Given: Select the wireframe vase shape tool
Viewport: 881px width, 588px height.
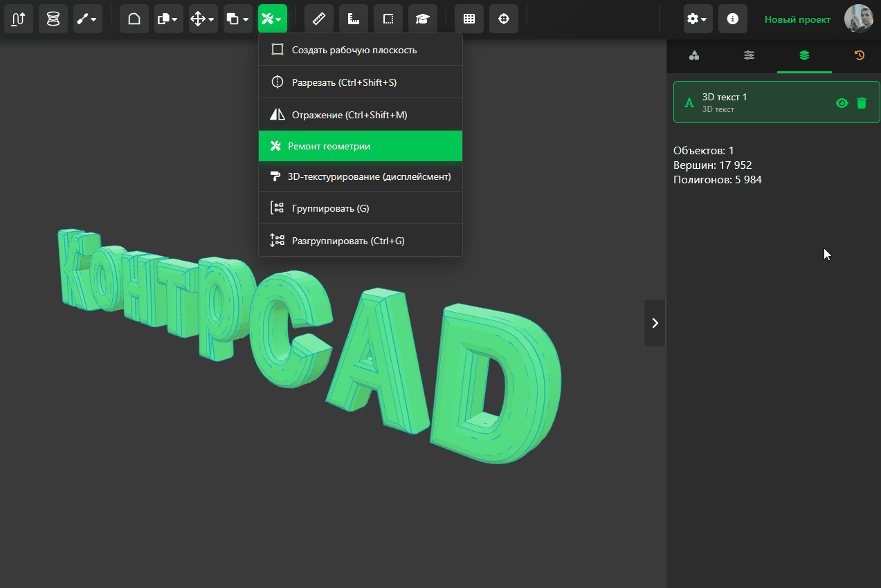Looking at the screenshot, I should click(53, 19).
